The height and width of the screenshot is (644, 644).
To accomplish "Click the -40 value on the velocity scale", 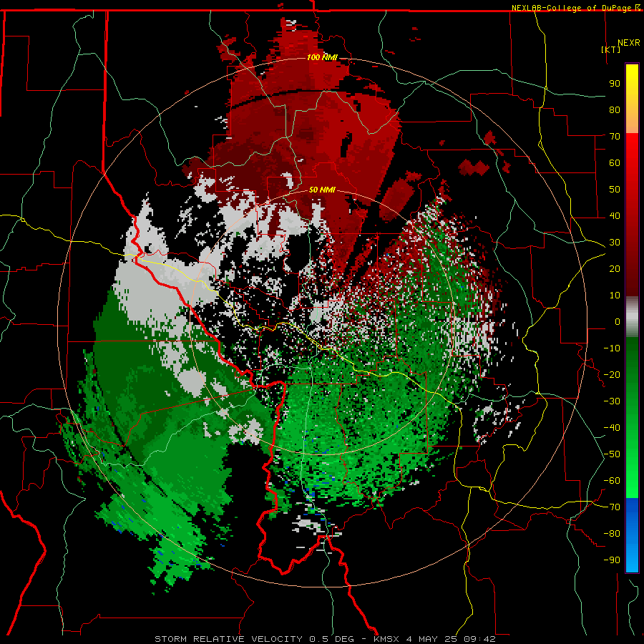I will tap(612, 428).
